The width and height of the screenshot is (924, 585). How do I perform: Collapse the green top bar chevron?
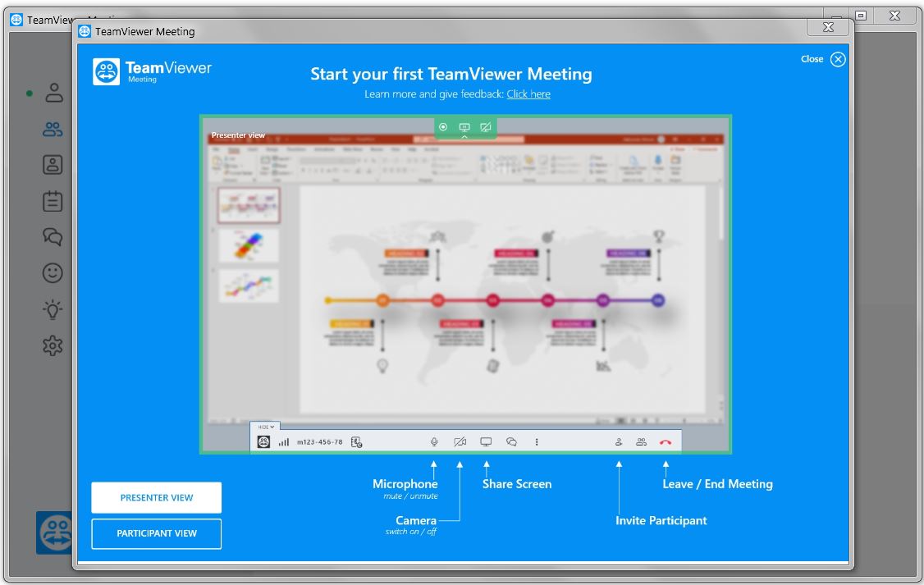464,137
